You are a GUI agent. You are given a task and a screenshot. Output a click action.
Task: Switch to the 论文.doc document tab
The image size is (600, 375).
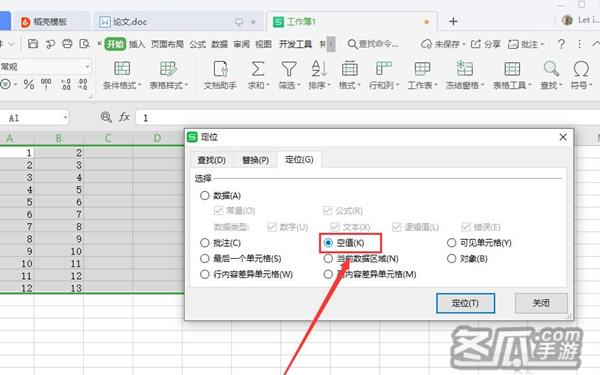point(178,21)
